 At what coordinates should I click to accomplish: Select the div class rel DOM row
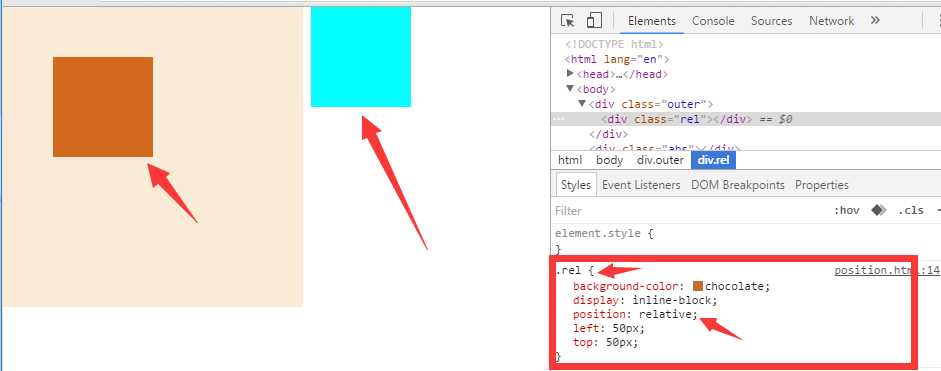click(x=745, y=119)
